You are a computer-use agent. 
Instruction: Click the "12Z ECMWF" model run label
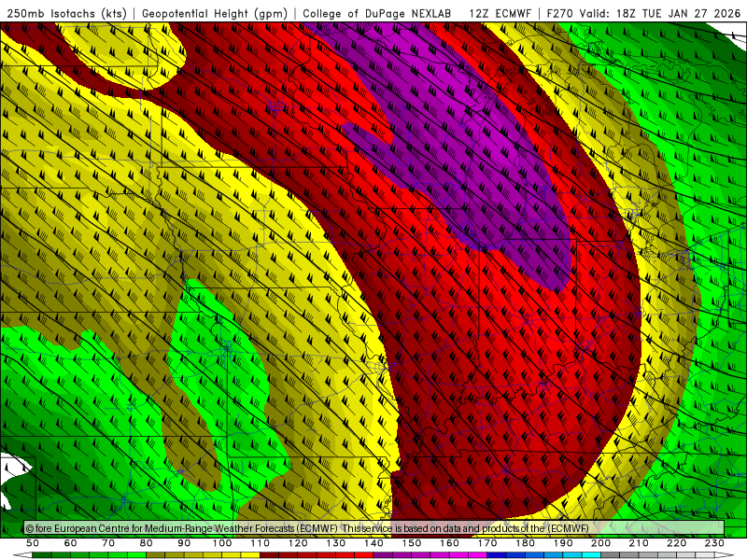coord(500,13)
